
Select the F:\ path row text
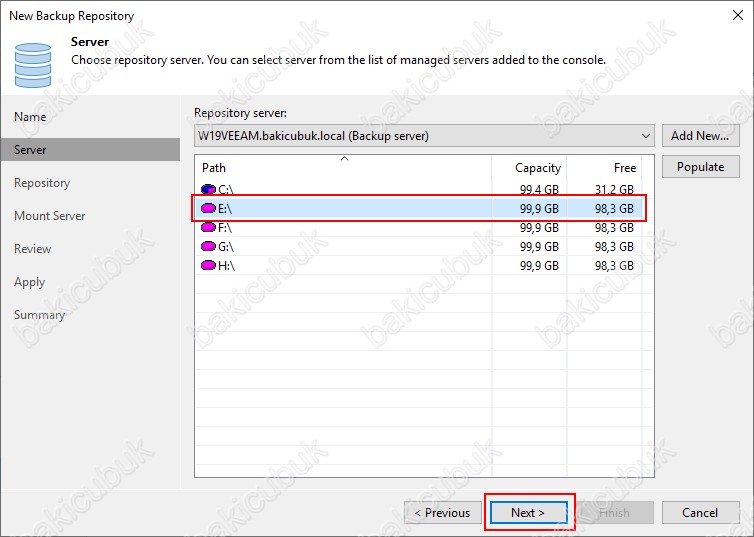(x=225, y=227)
